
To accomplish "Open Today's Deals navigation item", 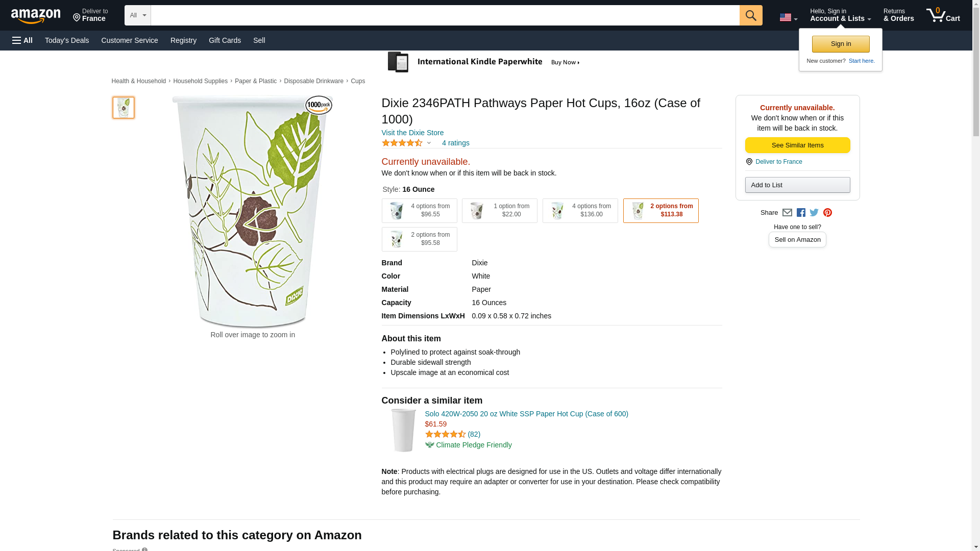I will click(x=67, y=40).
